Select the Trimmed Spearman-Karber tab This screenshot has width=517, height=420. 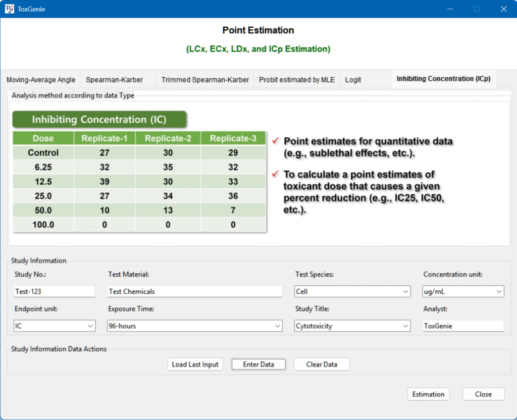point(205,80)
